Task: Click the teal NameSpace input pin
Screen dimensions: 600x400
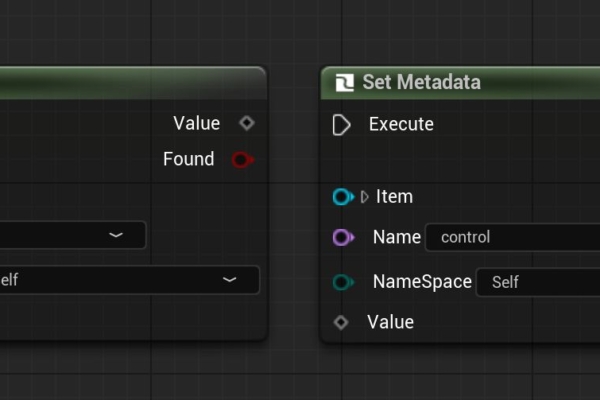Action: pyautogui.click(x=343, y=282)
